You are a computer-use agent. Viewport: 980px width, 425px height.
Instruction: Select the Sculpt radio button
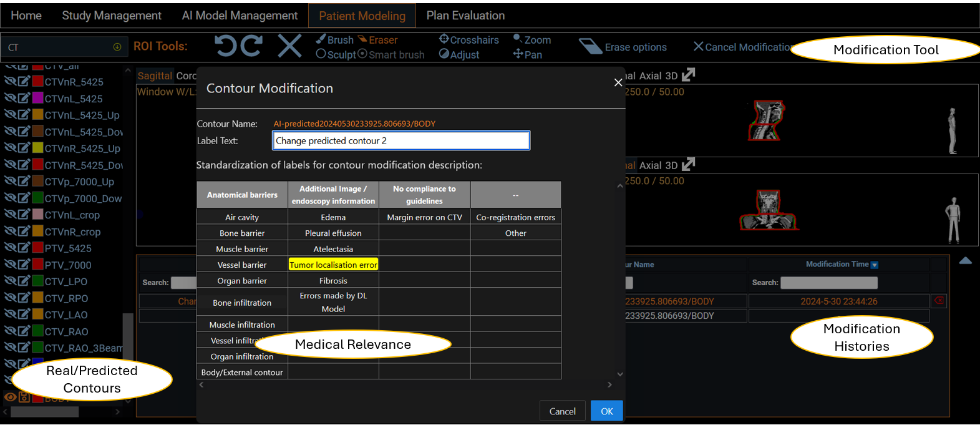tap(321, 54)
